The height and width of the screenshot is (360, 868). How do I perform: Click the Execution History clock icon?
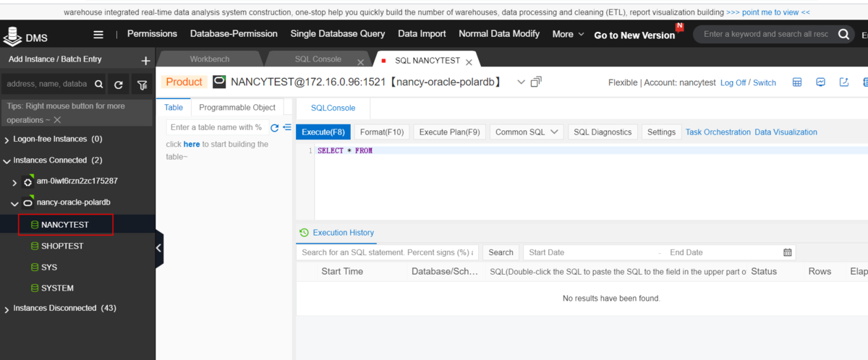(x=304, y=233)
